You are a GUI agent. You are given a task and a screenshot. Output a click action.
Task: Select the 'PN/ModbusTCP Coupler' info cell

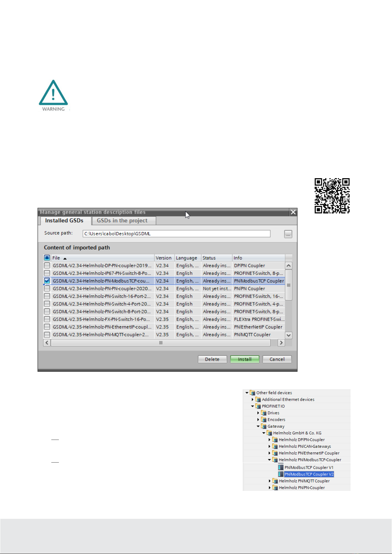259,281
